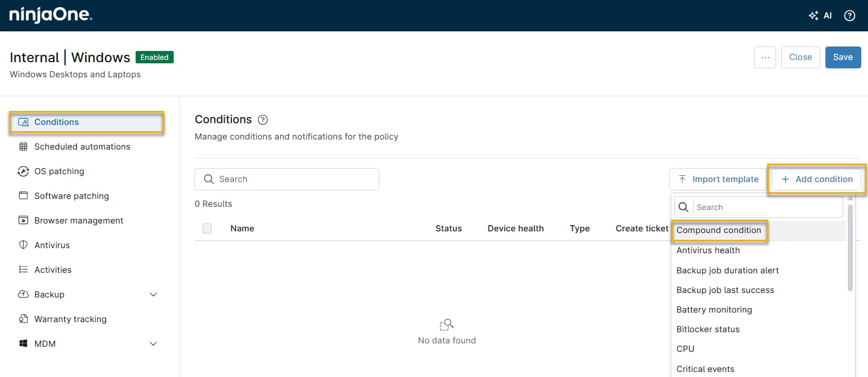Select Critical events condition
Image resolution: width=868 pixels, height=377 pixels.
(758, 369)
